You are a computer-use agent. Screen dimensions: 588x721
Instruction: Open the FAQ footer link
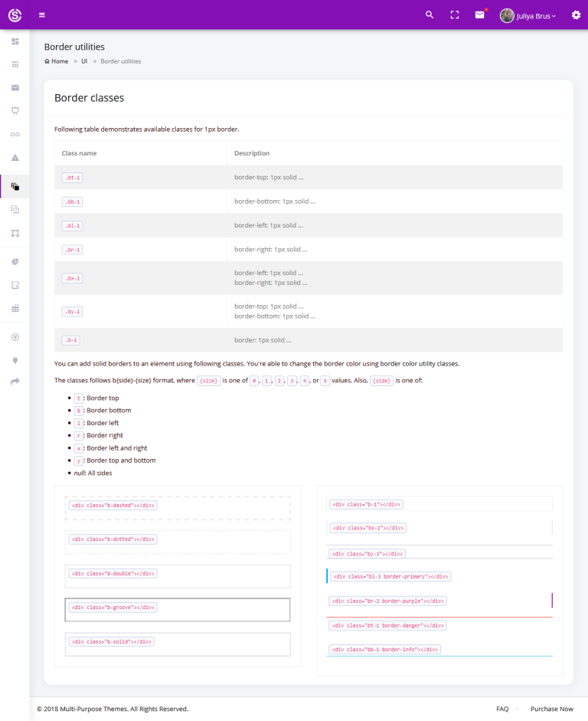[x=502, y=709]
